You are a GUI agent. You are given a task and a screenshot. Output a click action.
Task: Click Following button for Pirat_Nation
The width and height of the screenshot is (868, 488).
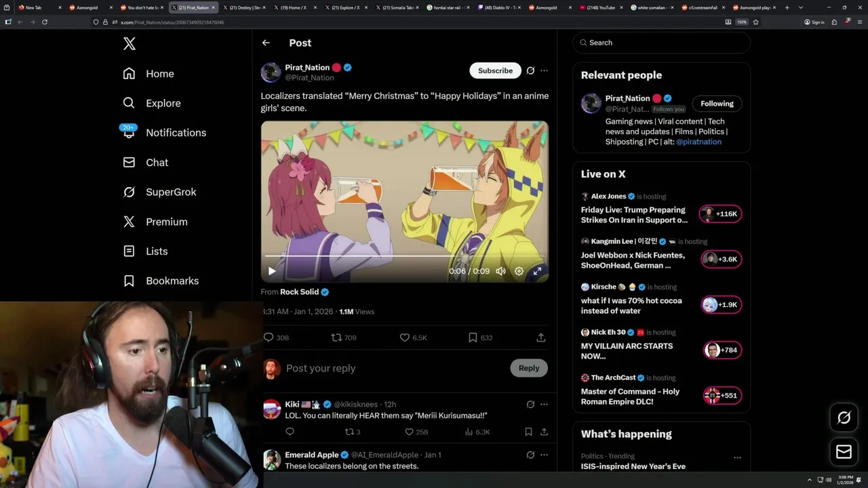click(x=717, y=104)
